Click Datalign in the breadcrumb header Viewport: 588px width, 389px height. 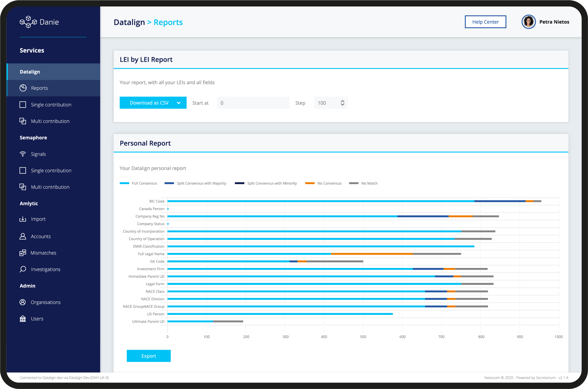pos(129,22)
